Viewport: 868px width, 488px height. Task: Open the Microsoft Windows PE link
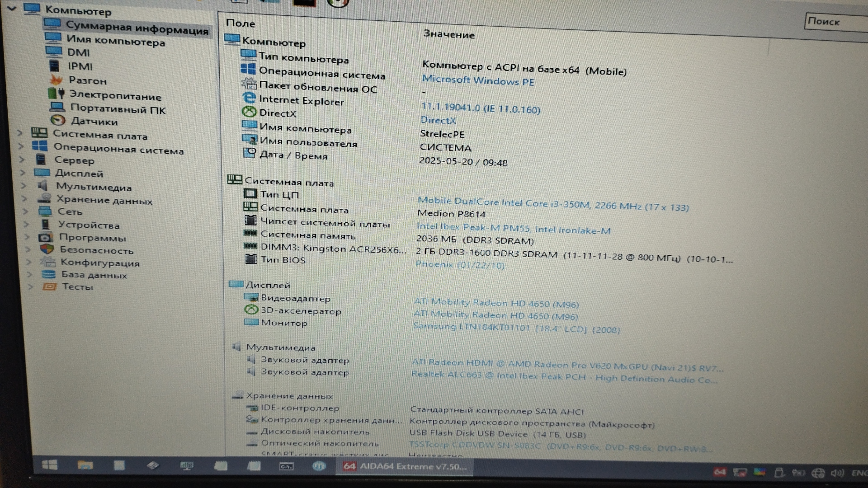point(478,81)
